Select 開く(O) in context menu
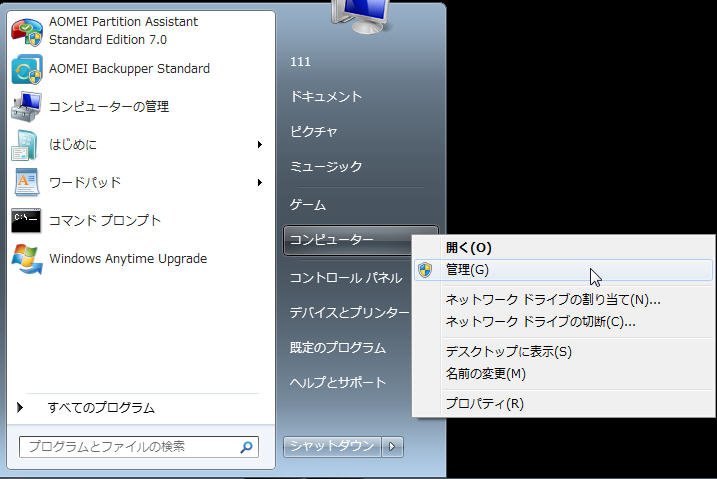Image resolution: width=717 pixels, height=479 pixels. pyautogui.click(x=562, y=248)
